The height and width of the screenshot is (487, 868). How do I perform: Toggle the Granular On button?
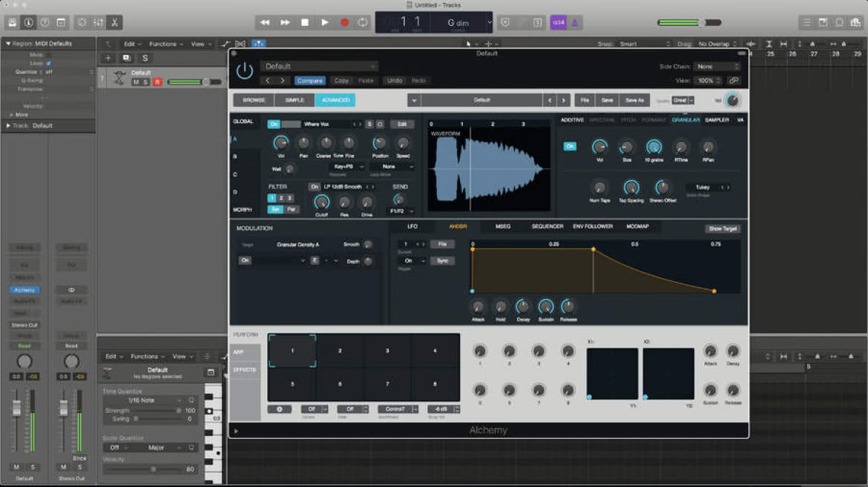pos(570,146)
